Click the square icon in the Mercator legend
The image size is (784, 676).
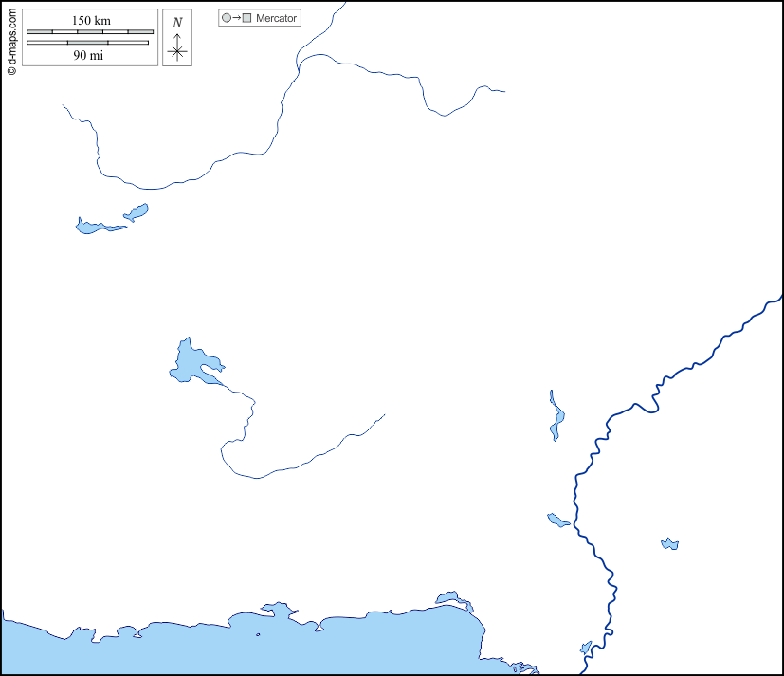(x=247, y=18)
